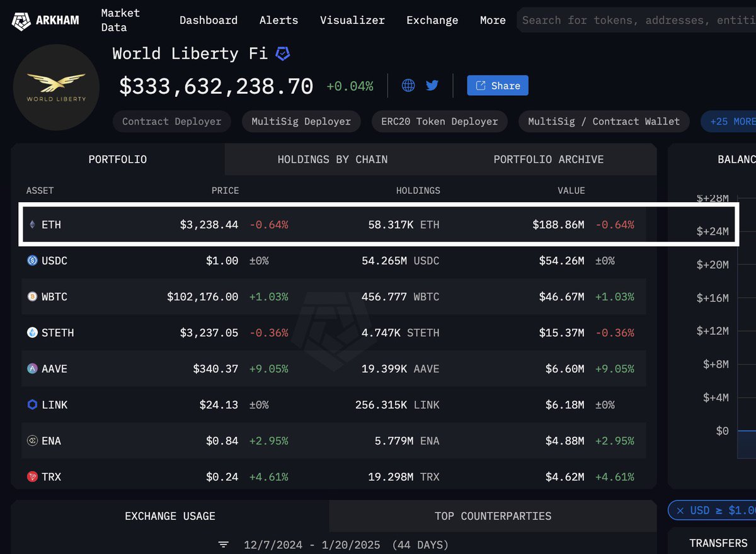The width and height of the screenshot is (756, 554).
Task: Switch to the PORTFOLIO tab
Action: click(x=118, y=159)
